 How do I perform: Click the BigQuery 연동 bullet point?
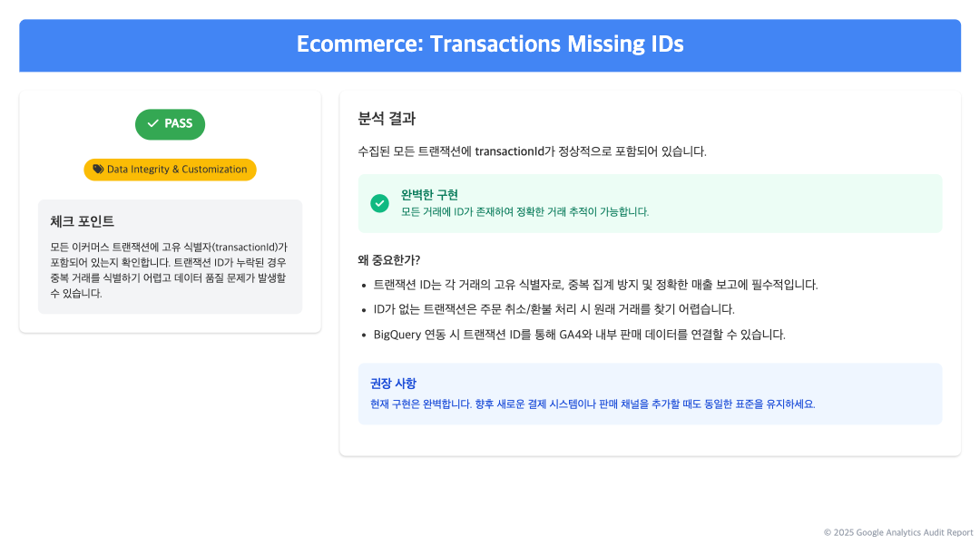point(579,335)
